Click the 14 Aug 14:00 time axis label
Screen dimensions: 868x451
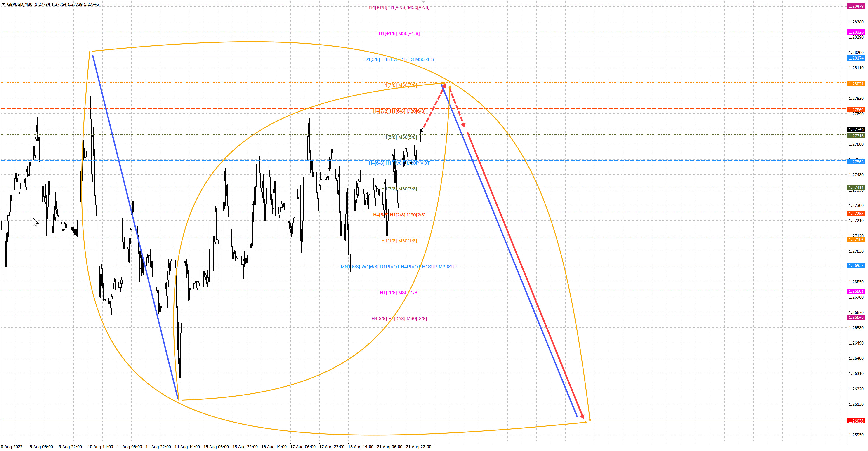click(x=187, y=447)
